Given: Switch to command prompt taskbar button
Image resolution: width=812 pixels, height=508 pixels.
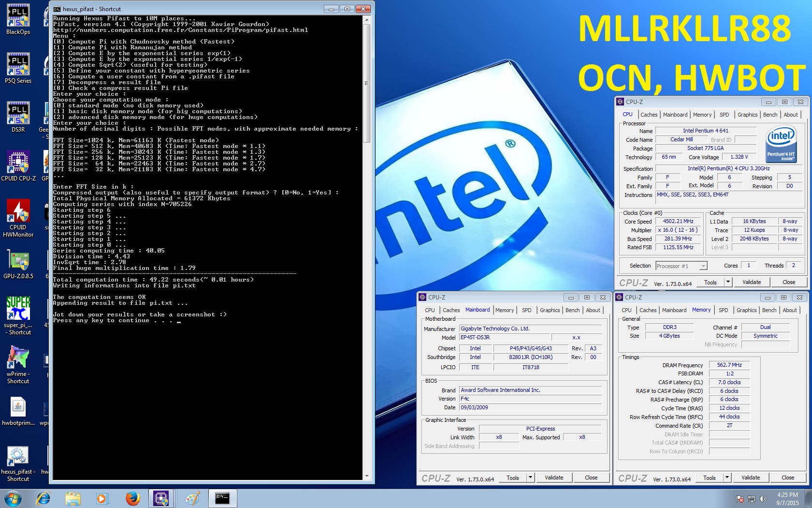Looking at the screenshot, I should tap(222, 498).
